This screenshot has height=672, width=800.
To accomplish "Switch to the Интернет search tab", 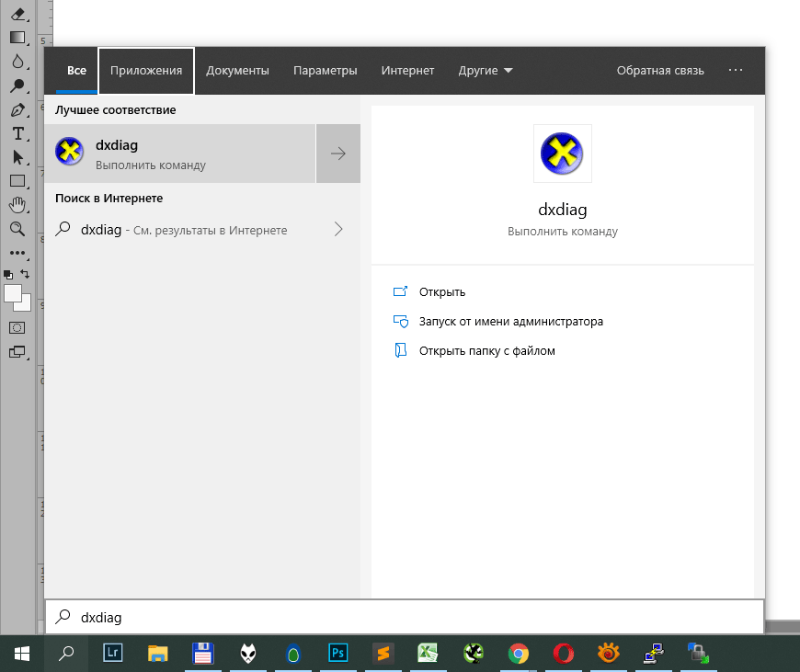I will click(407, 71).
